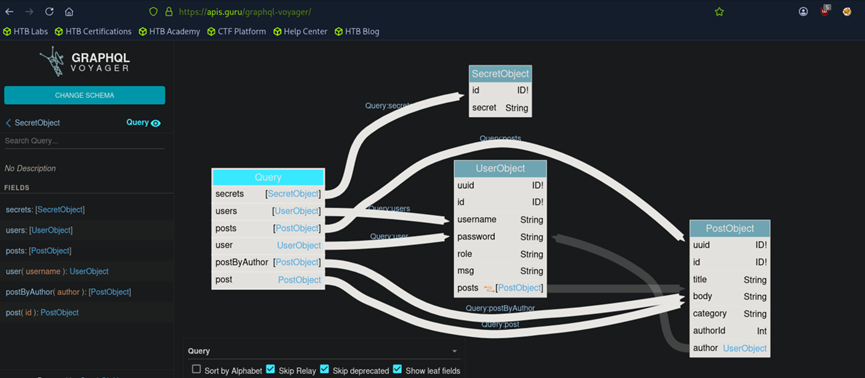Click the Query:user edge label
Viewport: 865px width, 378px height.
click(389, 236)
